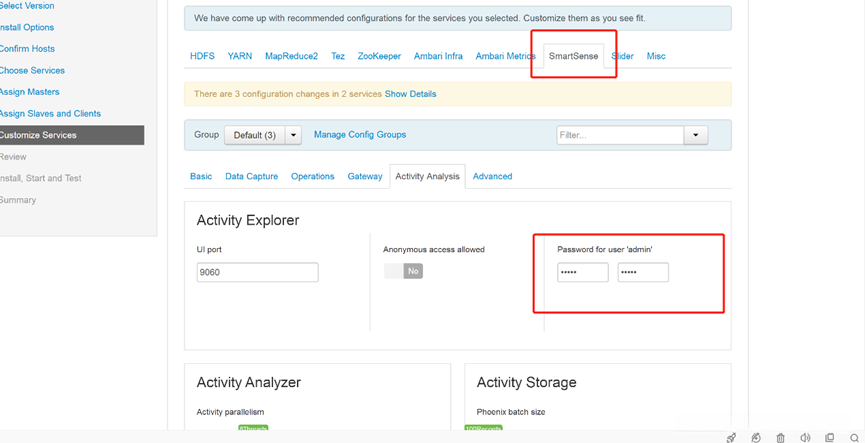This screenshot has height=443, width=865.
Task: Open the Default (3) group dropdown
Action: coord(293,135)
